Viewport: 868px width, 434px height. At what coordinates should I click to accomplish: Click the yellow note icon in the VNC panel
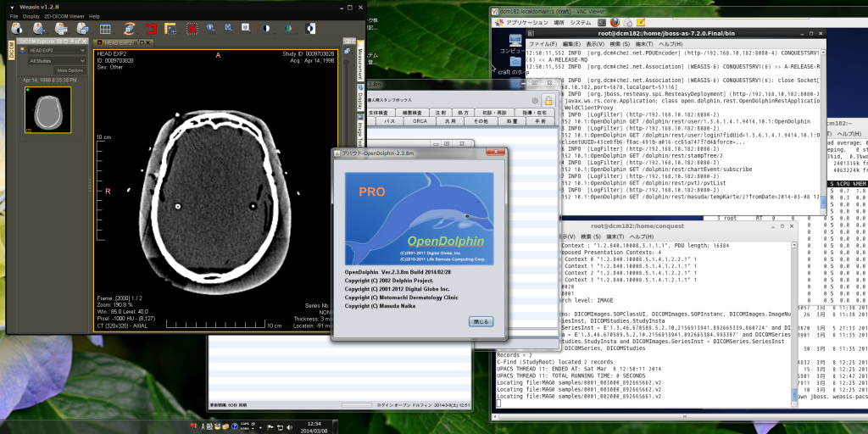(x=641, y=23)
